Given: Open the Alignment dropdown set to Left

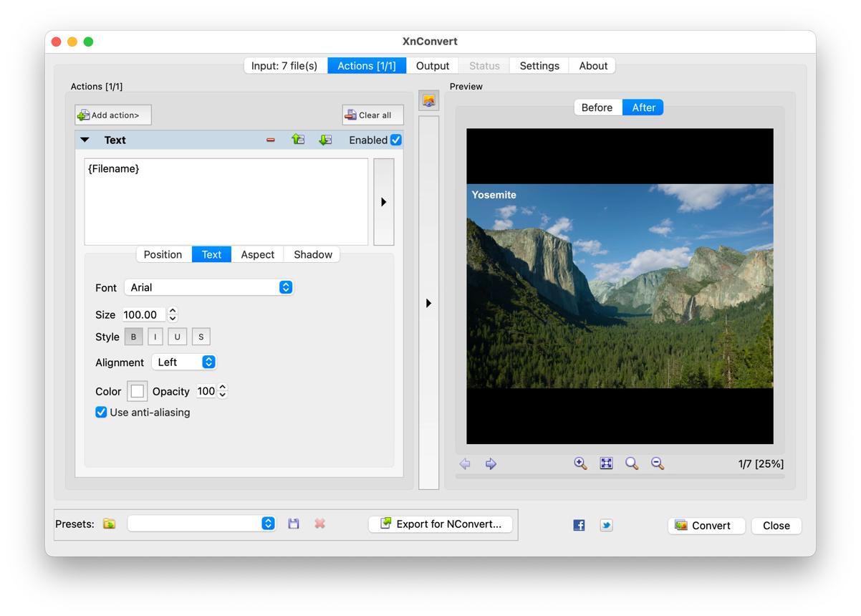Looking at the screenshot, I should (184, 362).
